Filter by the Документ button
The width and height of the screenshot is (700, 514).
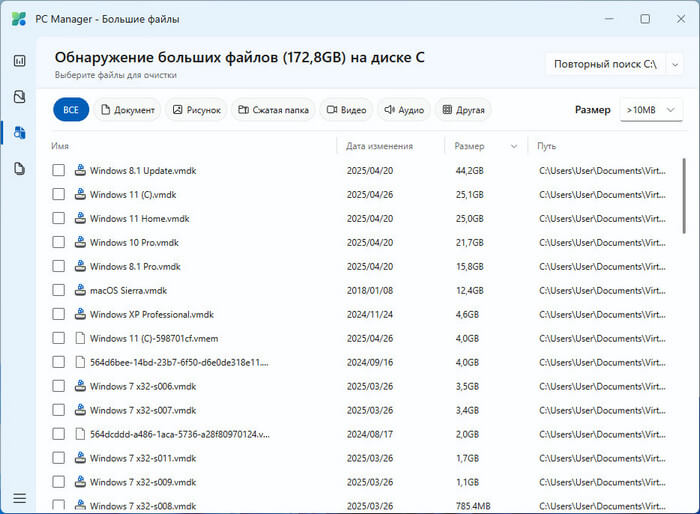(126, 110)
